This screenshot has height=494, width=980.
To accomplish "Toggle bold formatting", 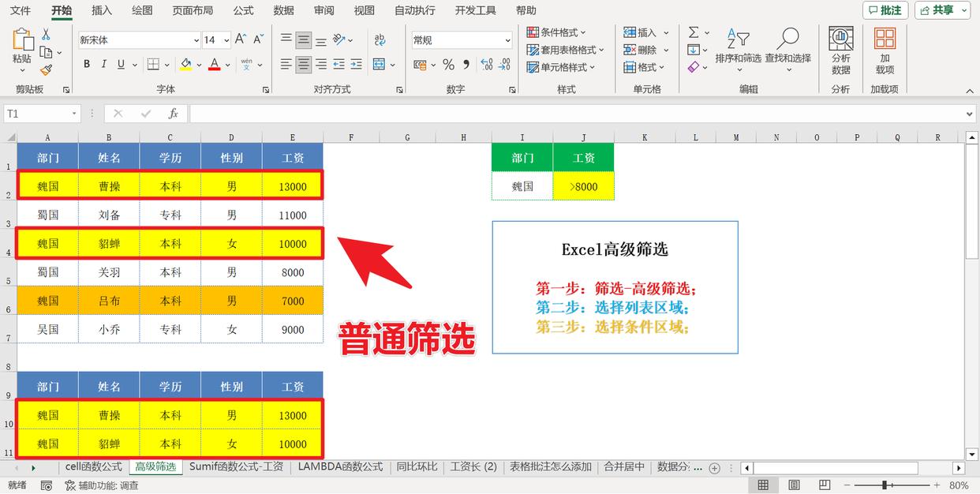I will tap(87, 65).
